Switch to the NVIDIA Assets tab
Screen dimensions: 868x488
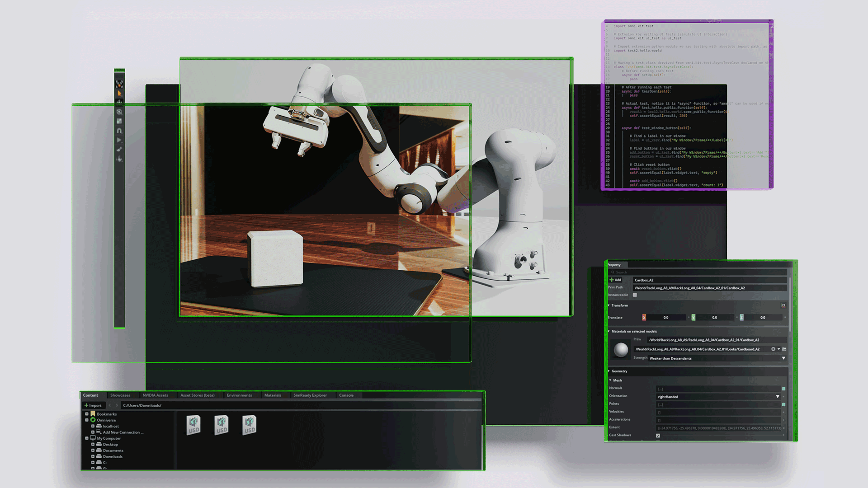click(155, 395)
